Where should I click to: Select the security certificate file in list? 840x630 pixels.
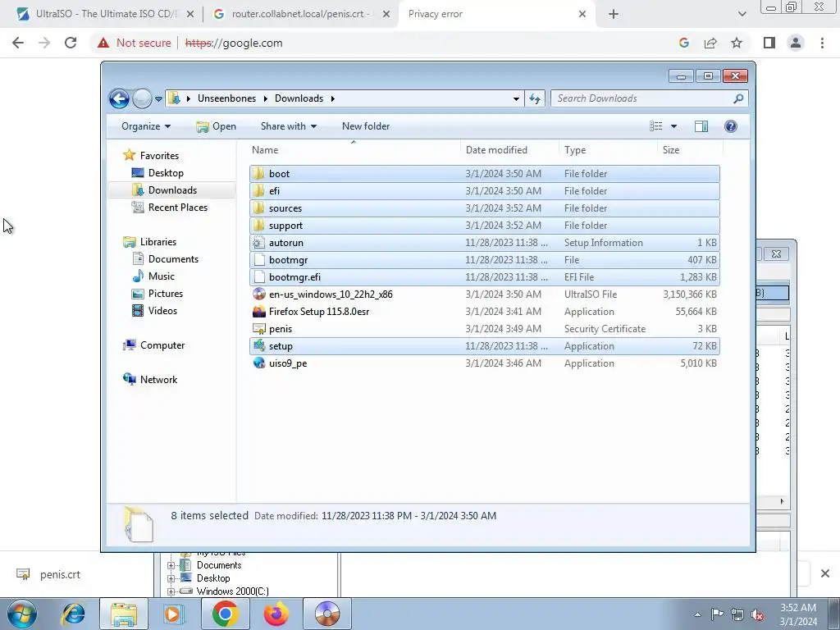point(484,329)
